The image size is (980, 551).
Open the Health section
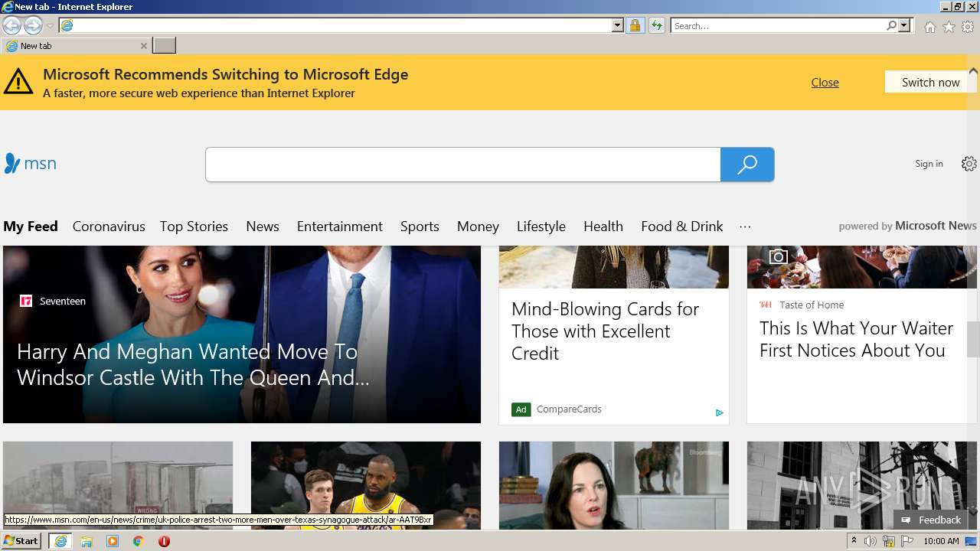coord(603,227)
